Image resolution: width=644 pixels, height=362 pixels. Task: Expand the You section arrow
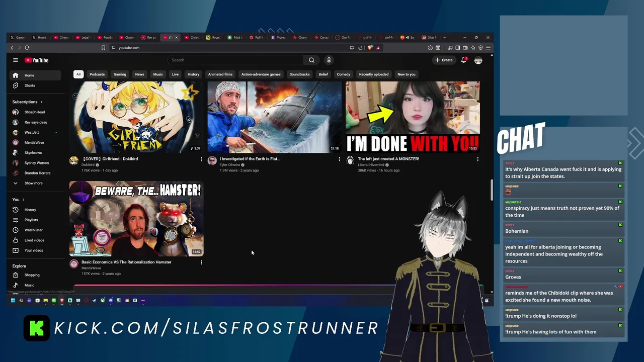pyautogui.click(x=23, y=200)
